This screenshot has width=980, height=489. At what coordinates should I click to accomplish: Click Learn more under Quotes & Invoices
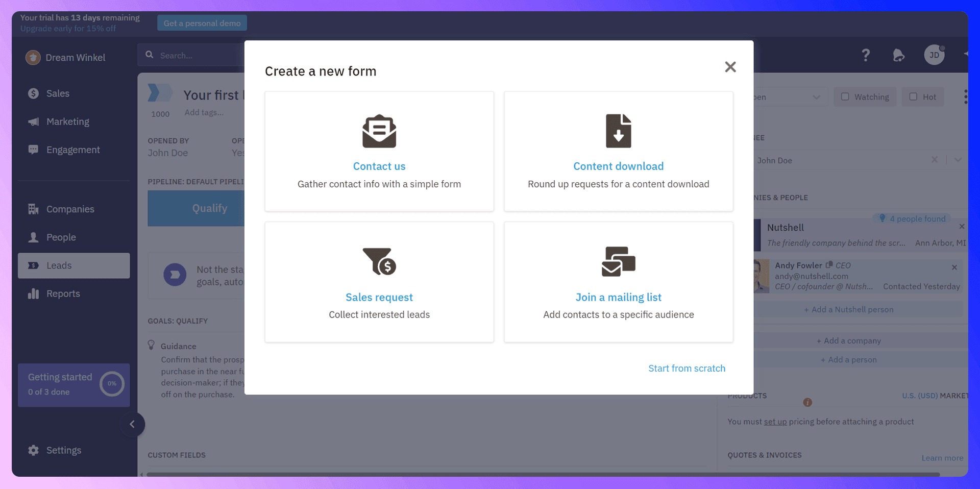pos(942,458)
